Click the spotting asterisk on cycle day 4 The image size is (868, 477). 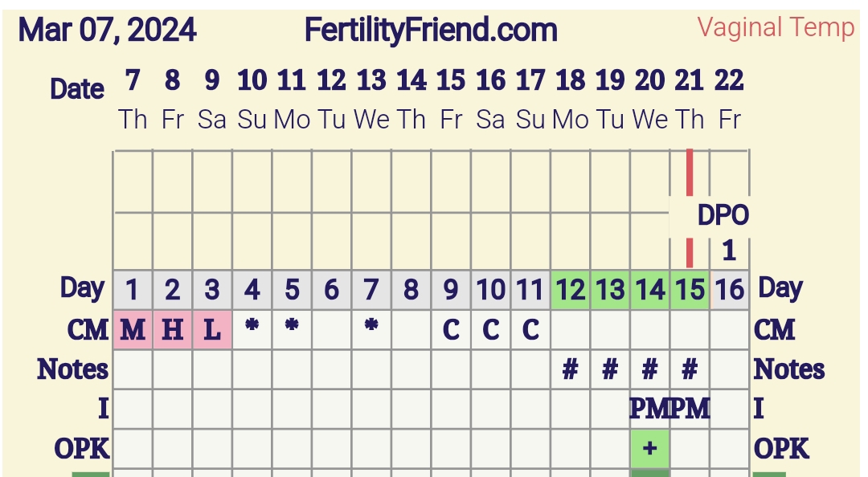252,328
